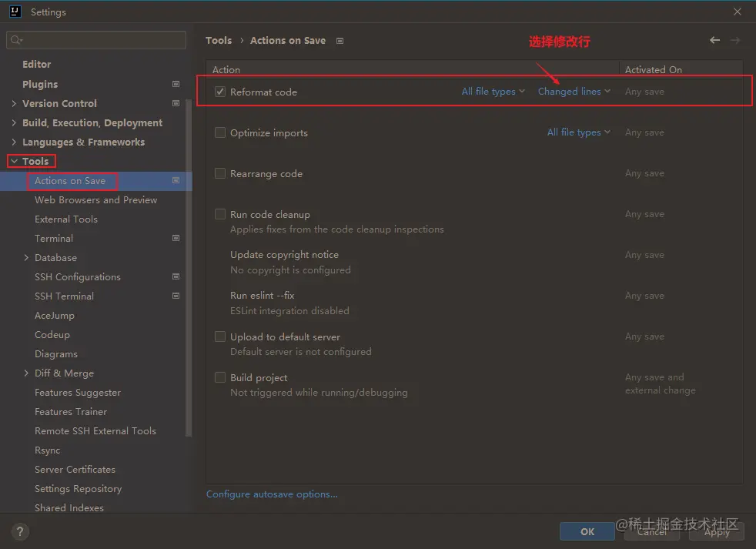Enable Rearrange code checkbox
The width and height of the screenshot is (756, 549).
click(220, 173)
